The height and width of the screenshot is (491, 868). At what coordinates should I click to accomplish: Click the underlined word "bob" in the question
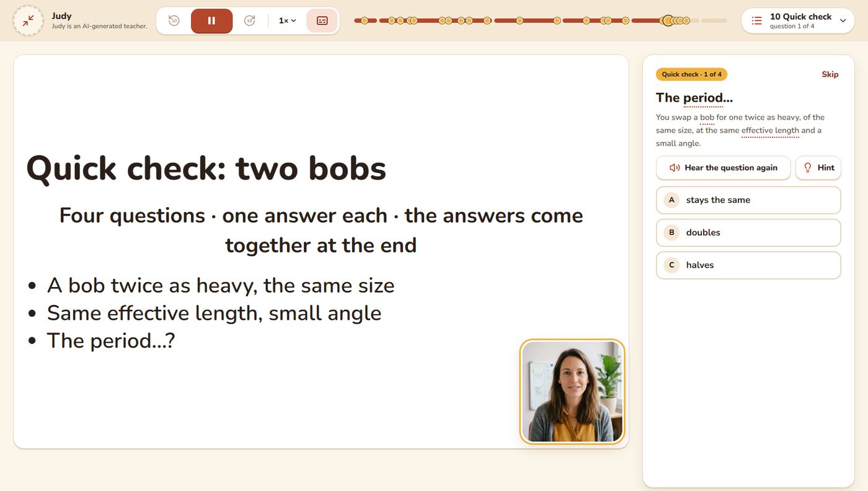pos(707,117)
